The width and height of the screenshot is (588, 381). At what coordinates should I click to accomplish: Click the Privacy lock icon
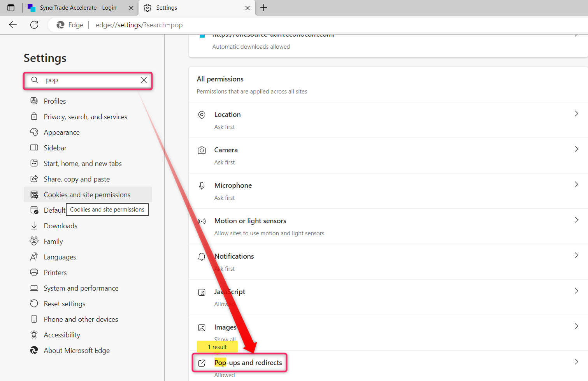pos(34,116)
